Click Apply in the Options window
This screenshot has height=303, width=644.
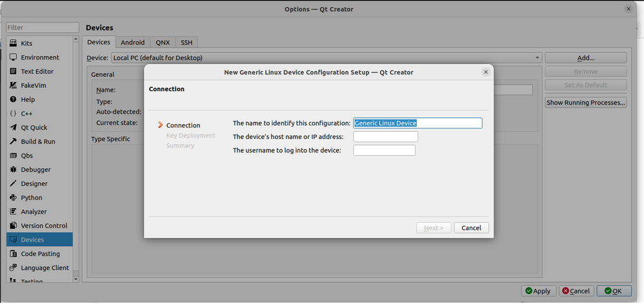pos(539,291)
